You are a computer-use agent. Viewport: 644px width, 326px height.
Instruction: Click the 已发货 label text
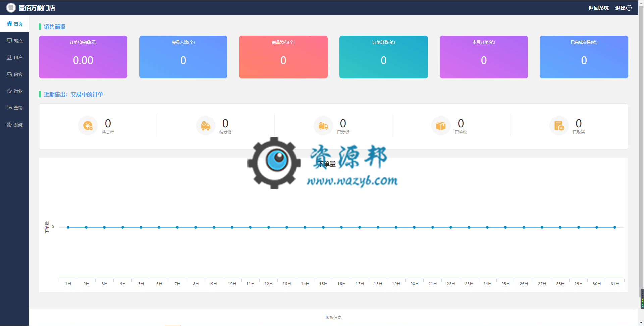[343, 132]
